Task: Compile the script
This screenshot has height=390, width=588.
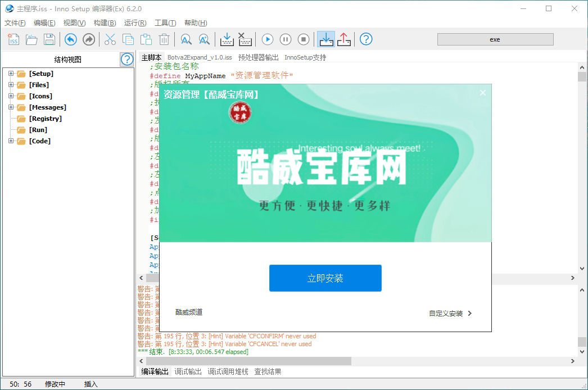Action: [227, 39]
